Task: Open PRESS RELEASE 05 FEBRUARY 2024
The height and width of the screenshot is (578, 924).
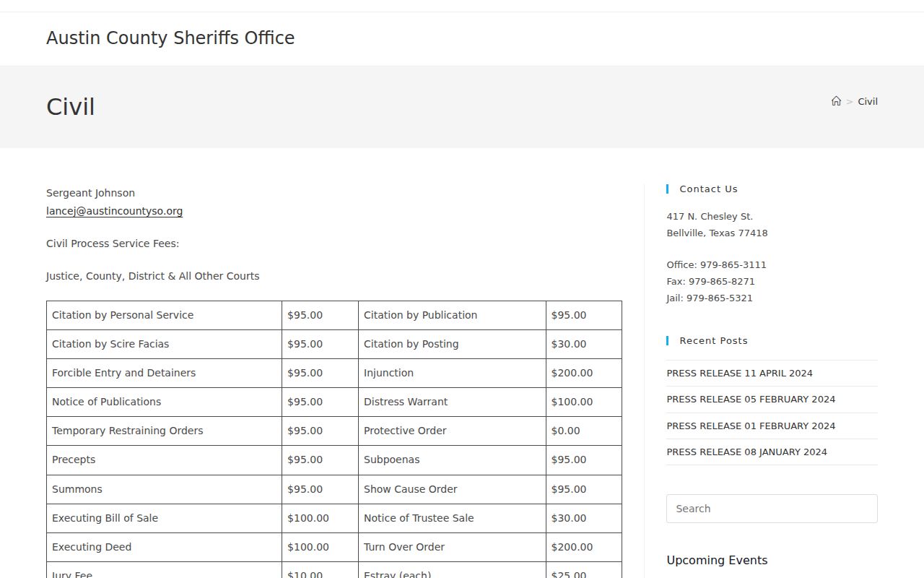Action: coord(751,399)
